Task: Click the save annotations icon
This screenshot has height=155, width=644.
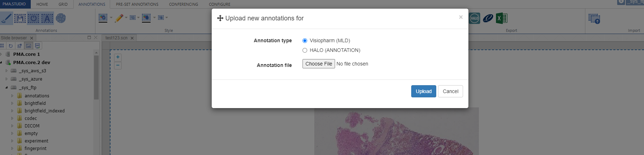Action: 20,18
